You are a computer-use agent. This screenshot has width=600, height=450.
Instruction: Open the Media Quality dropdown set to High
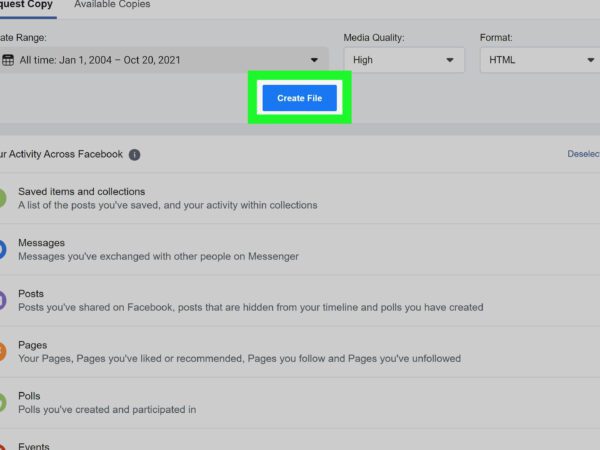(403, 60)
